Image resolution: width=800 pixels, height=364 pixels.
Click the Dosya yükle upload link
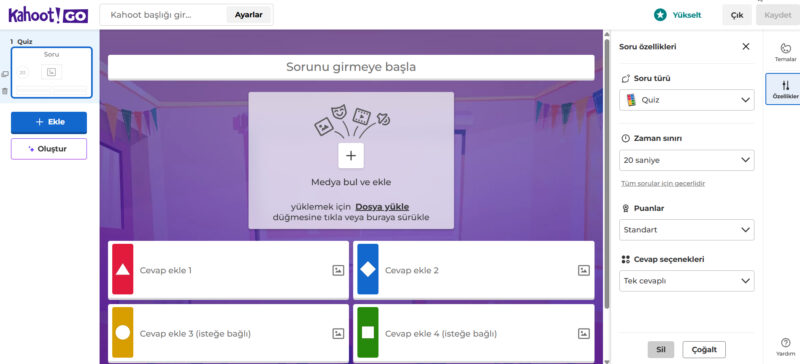(382, 207)
